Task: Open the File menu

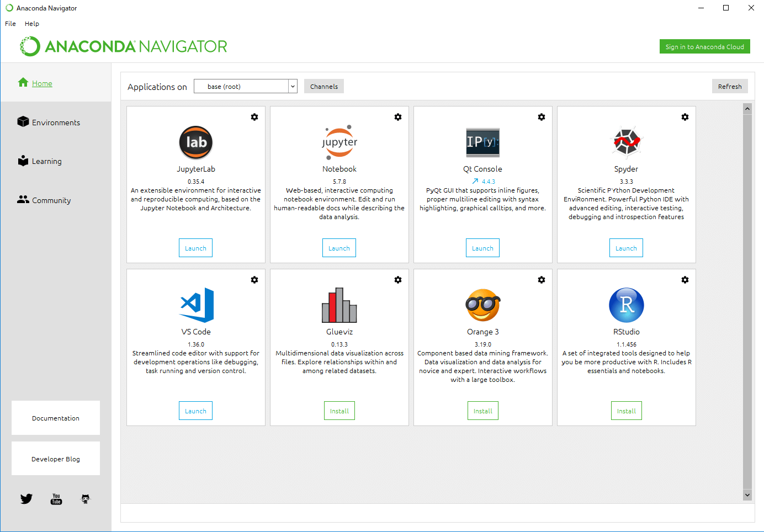Action: pos(10,24)
